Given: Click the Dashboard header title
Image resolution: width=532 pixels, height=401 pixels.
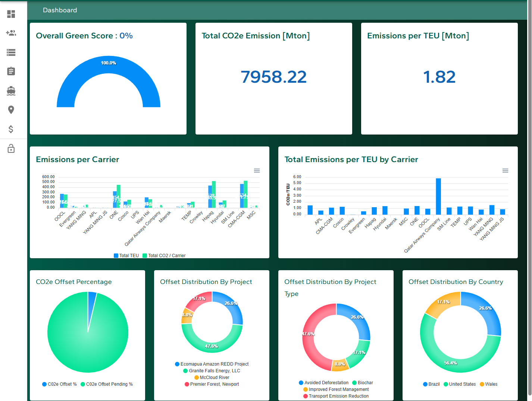Looking at the screenshot, I should tap(60, 10).
